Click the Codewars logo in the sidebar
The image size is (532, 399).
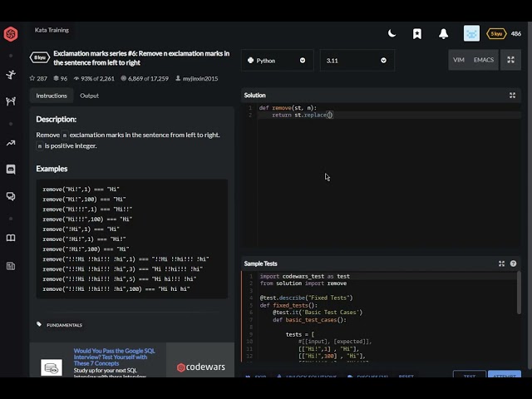(11, 34)
